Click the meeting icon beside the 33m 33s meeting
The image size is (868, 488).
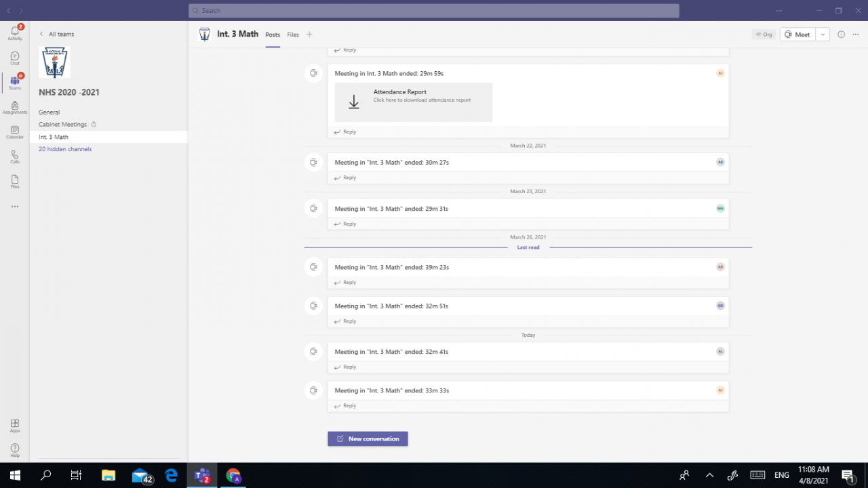313,390
